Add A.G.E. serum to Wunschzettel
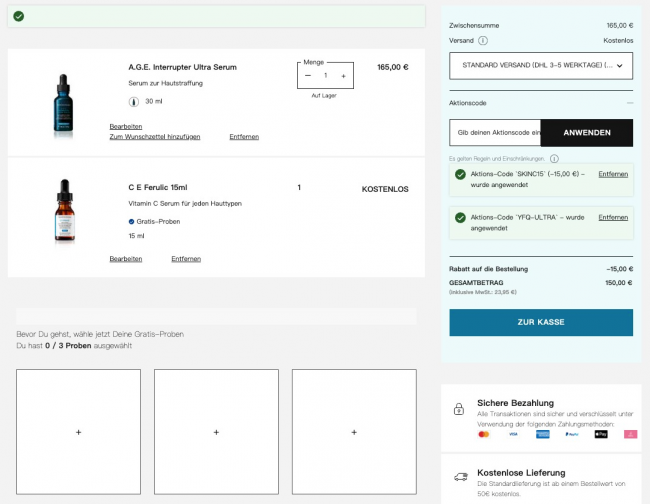The image size is (650, 504). [x=155, y=137]
